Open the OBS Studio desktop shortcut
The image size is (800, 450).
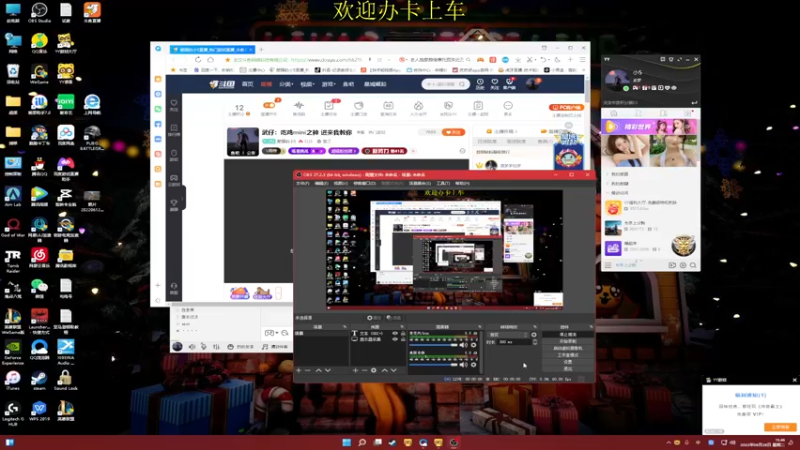pos(39,13)
